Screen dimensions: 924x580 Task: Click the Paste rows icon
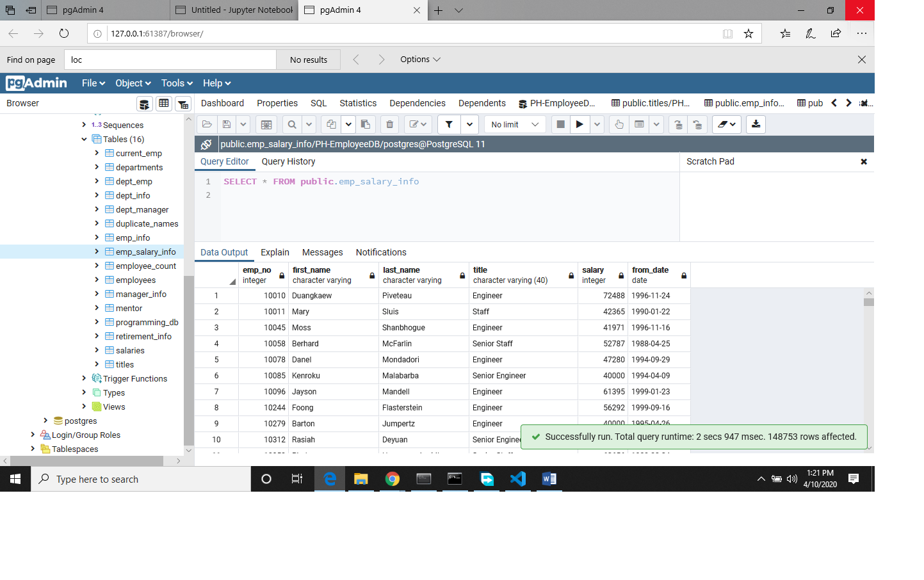[366, 124]
